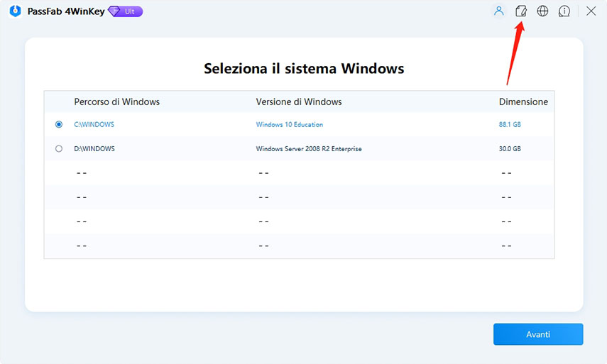Click the C:\WINDOWS path text
This screenshot has width=607, height=364.
94,125
